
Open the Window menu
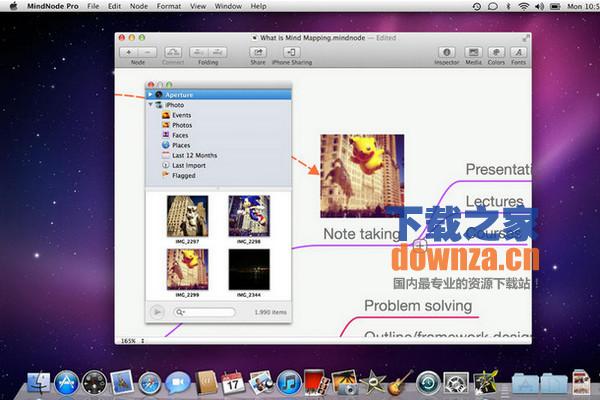[x=228, y=6]
